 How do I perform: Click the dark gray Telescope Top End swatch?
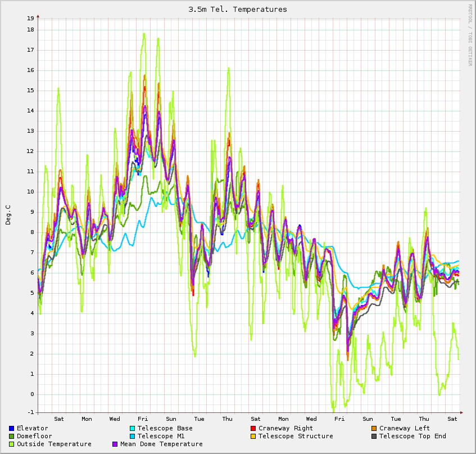click(374, 437)
